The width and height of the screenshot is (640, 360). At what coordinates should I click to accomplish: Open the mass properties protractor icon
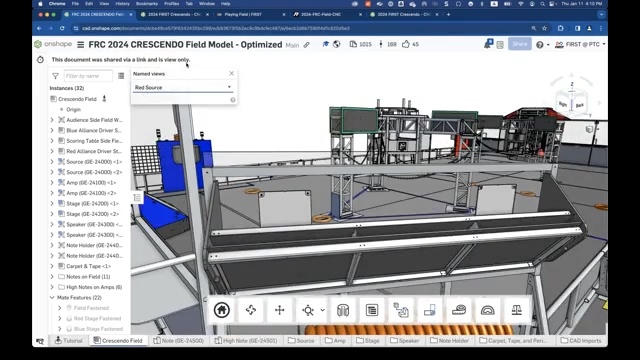(x=487, y=310)
